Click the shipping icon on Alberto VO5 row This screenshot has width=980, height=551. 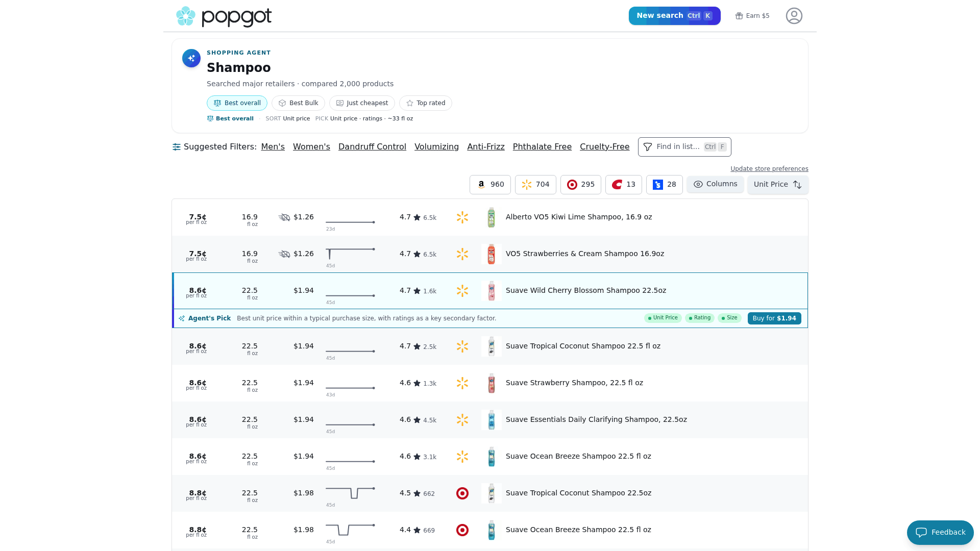click(x=284, y=217)
